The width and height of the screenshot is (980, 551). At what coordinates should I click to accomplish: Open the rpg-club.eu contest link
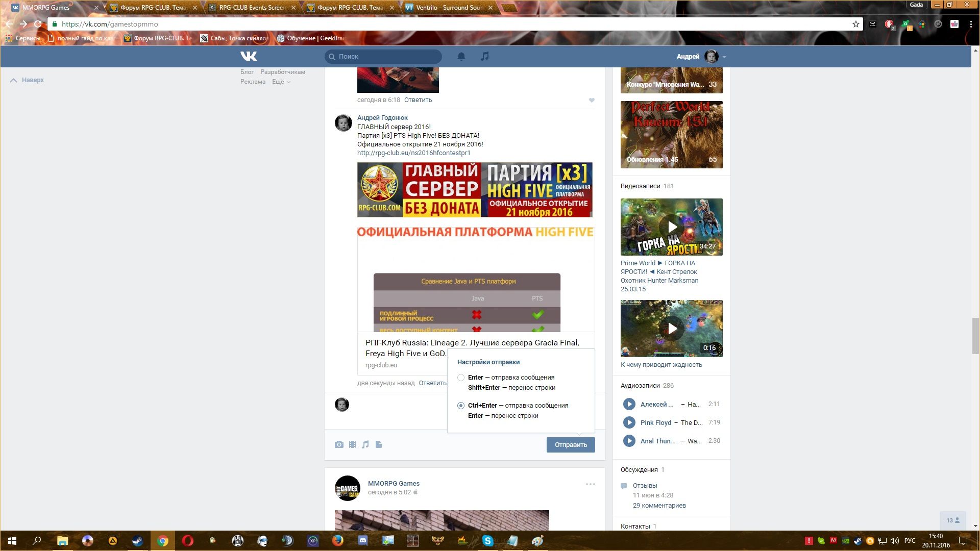[413, 153]
